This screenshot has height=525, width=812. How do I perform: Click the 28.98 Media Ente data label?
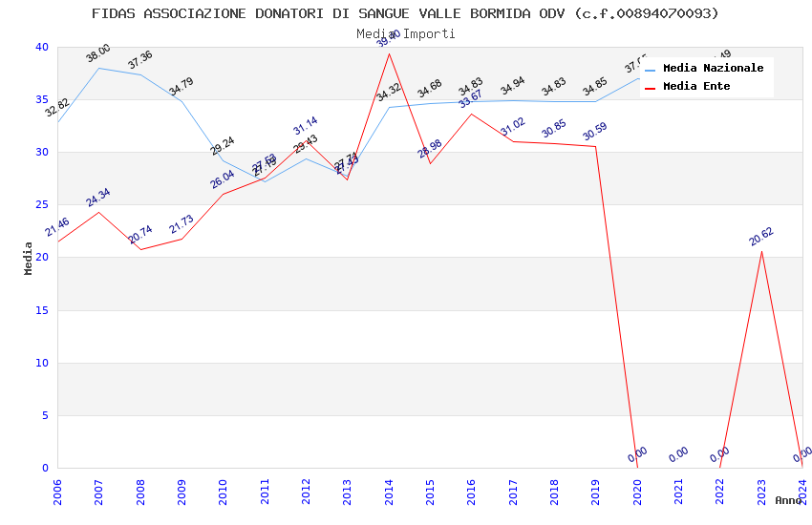[430, 149]
